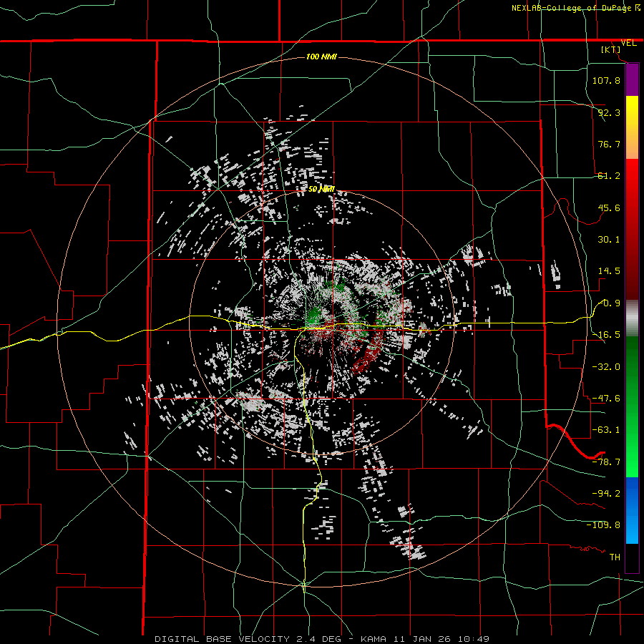Click the VEL legend title
Image resolution: width=644 pixels, height=644 pixels.
[628, 43]
